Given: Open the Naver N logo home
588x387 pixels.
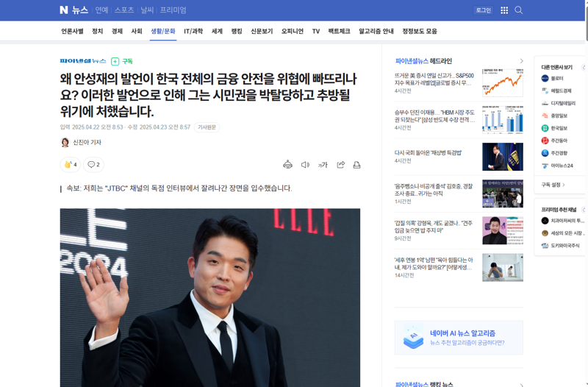Looking at the screenshot, I should [64, 10].
